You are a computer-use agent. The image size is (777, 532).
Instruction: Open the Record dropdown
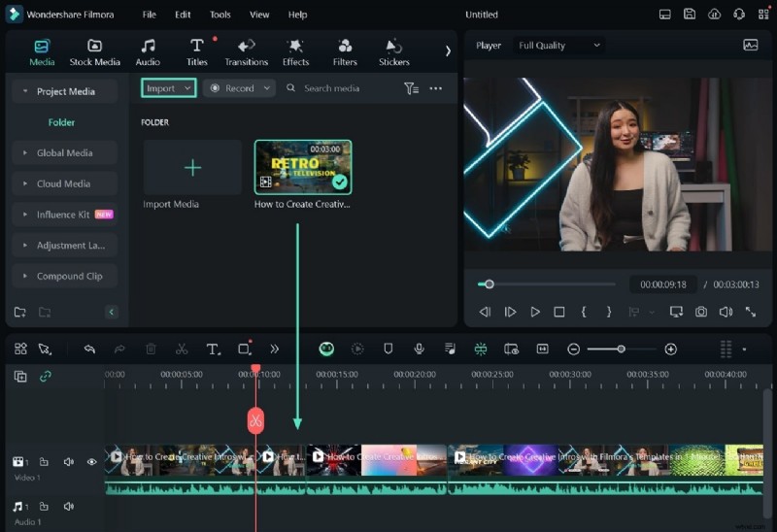(239, 88)
